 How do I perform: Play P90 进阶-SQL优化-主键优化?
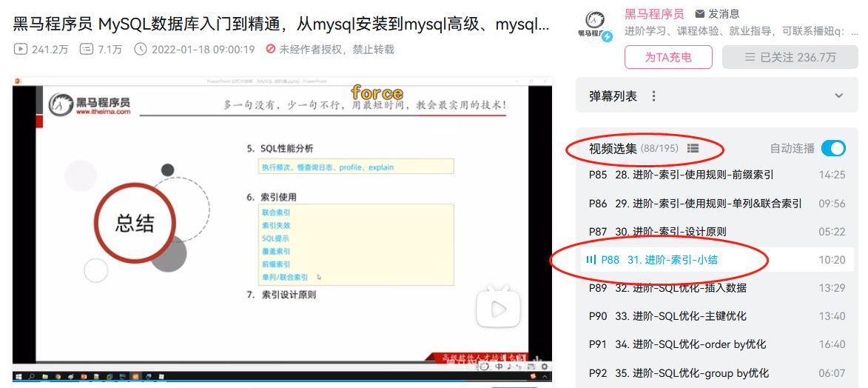pyautogui.click(x=717, y=316)
